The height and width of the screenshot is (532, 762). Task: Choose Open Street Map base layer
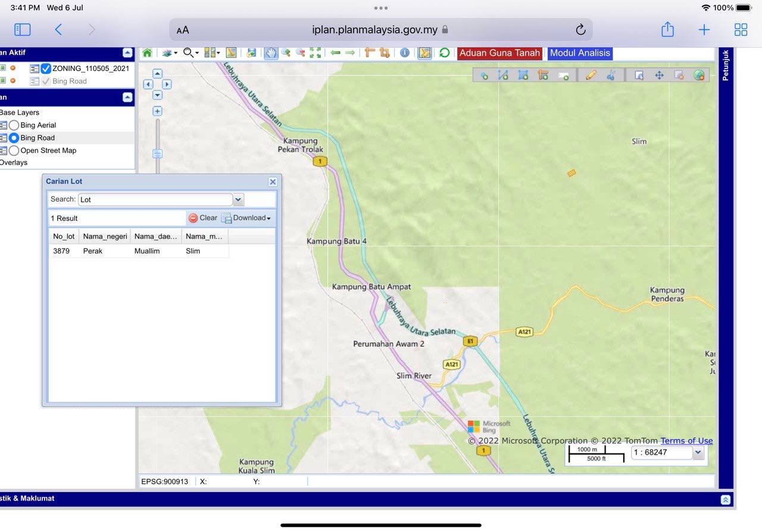(14, 151)
